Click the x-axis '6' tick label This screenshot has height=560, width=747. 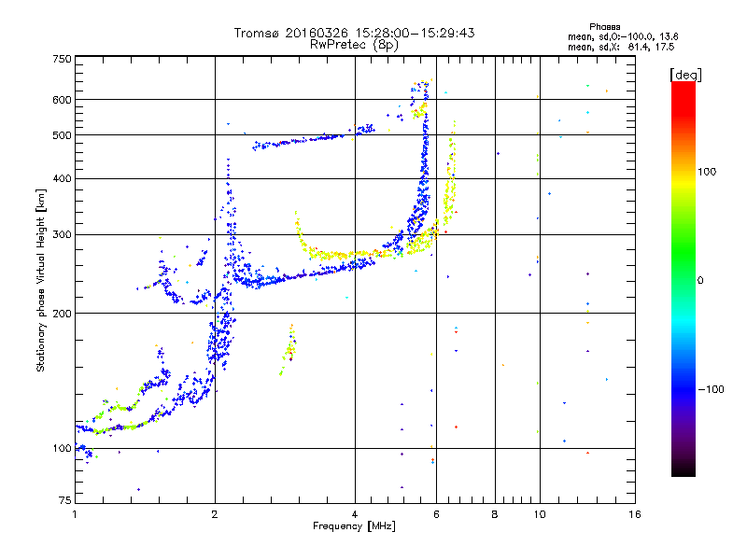click(436, 514)
